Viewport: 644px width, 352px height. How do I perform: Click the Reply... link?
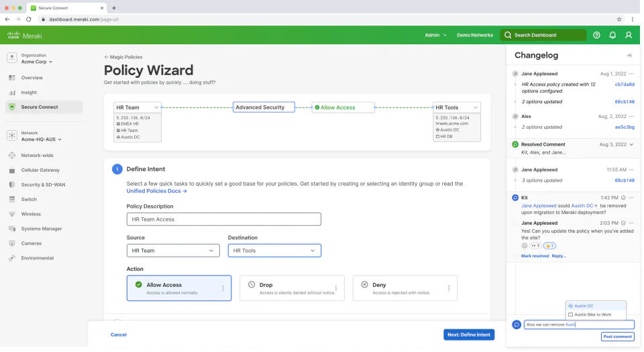point(559,256)
